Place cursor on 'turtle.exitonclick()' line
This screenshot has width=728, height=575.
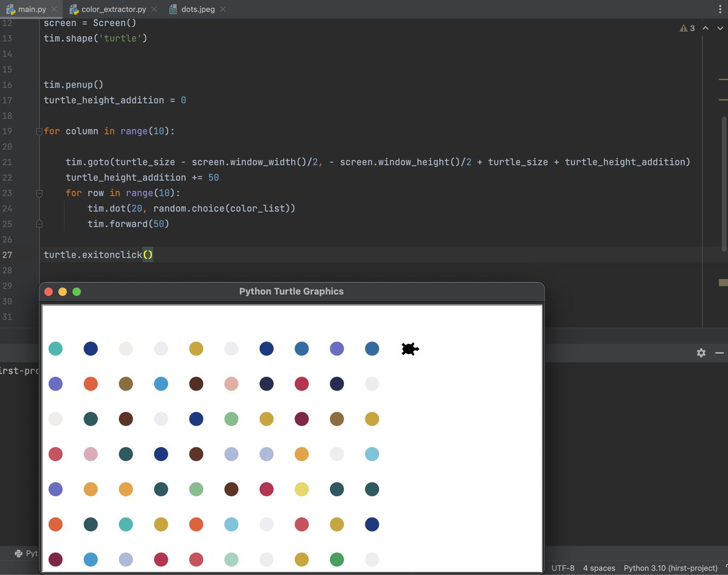point(98,255)
